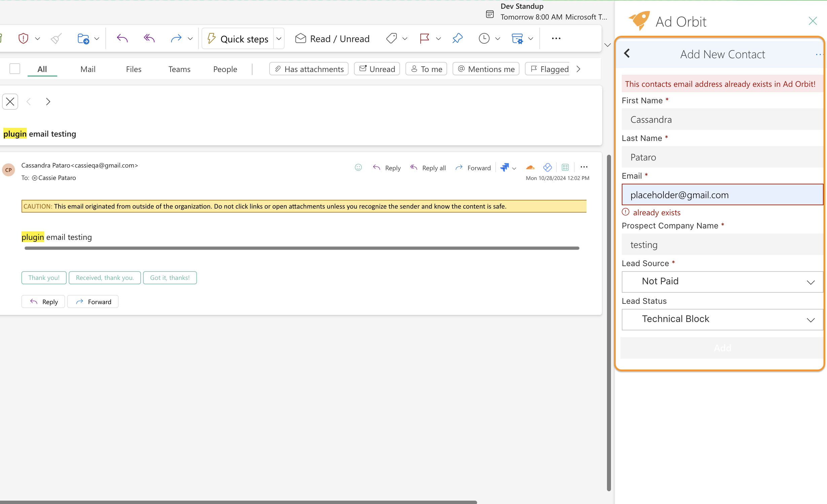Switch to the Mail tab

[88, 69]
